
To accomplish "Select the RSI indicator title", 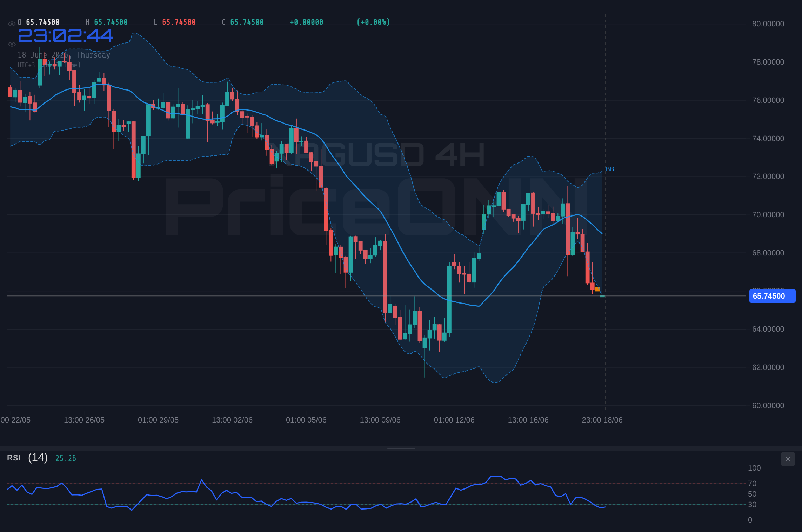I will (x=14, y=458).
